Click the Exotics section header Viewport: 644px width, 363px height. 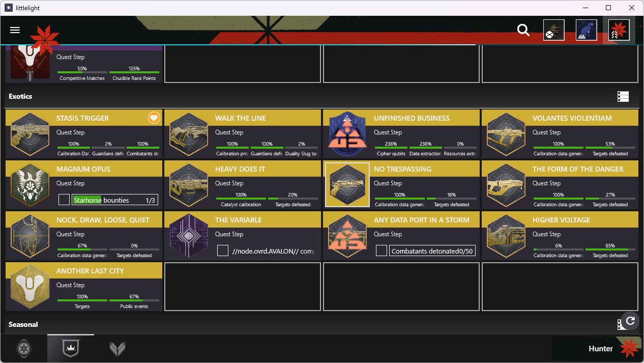pos(20,96)
